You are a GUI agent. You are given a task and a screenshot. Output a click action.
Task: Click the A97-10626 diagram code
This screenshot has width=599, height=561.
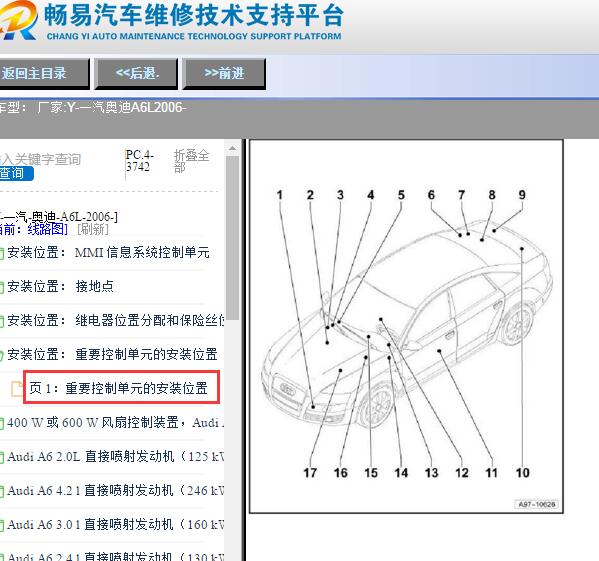[536, 504]
